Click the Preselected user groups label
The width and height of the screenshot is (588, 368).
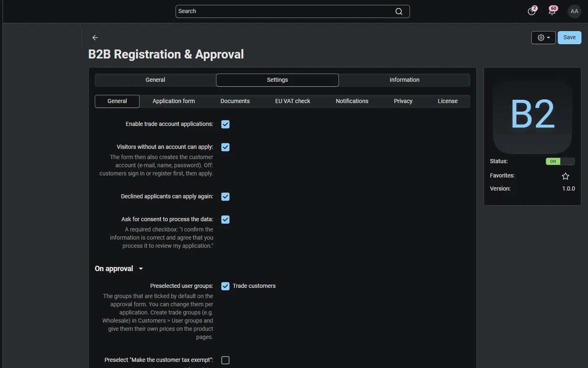pos(181,286)
